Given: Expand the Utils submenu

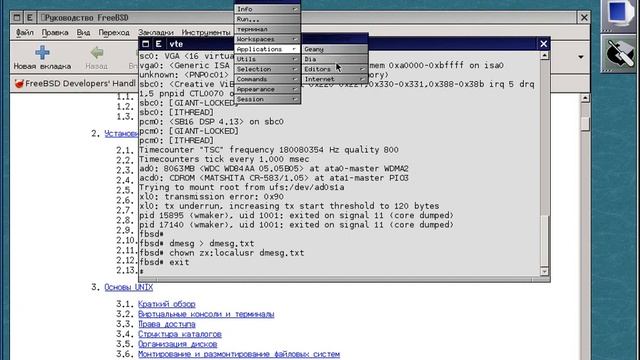Looking at the screenshot, I should point(267,59).
